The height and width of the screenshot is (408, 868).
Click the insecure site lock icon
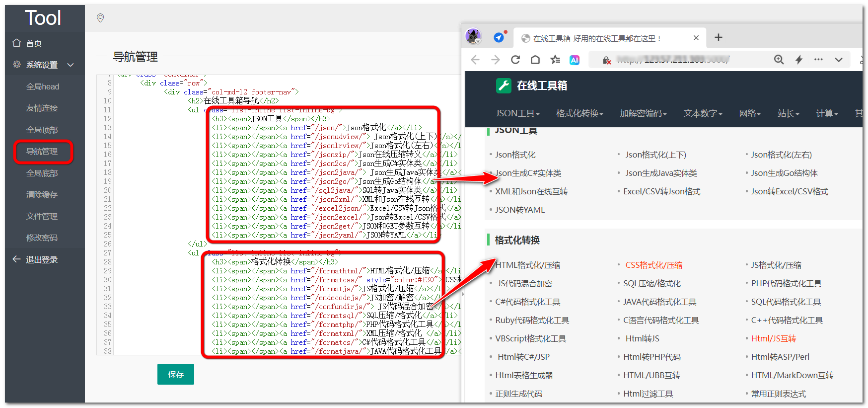607,60
